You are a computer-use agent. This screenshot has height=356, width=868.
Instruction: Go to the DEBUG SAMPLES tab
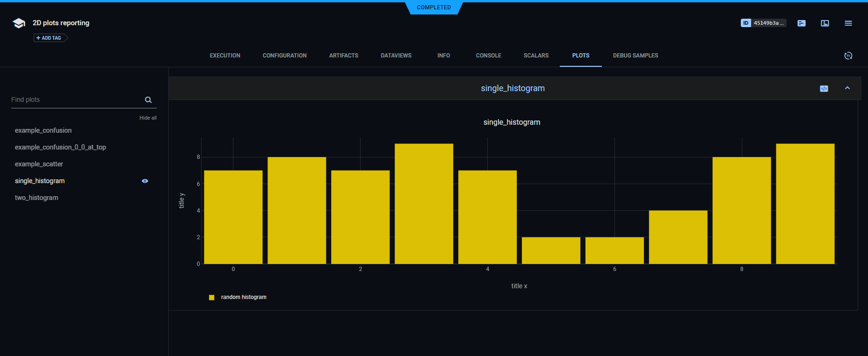coord(635,56)
